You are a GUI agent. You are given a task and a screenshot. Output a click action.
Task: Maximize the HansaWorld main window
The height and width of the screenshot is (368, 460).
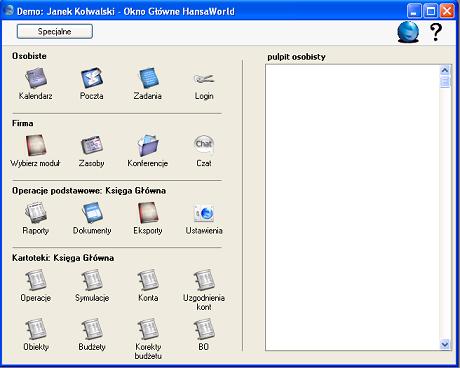pyautogui.click(x=430, y=11)
